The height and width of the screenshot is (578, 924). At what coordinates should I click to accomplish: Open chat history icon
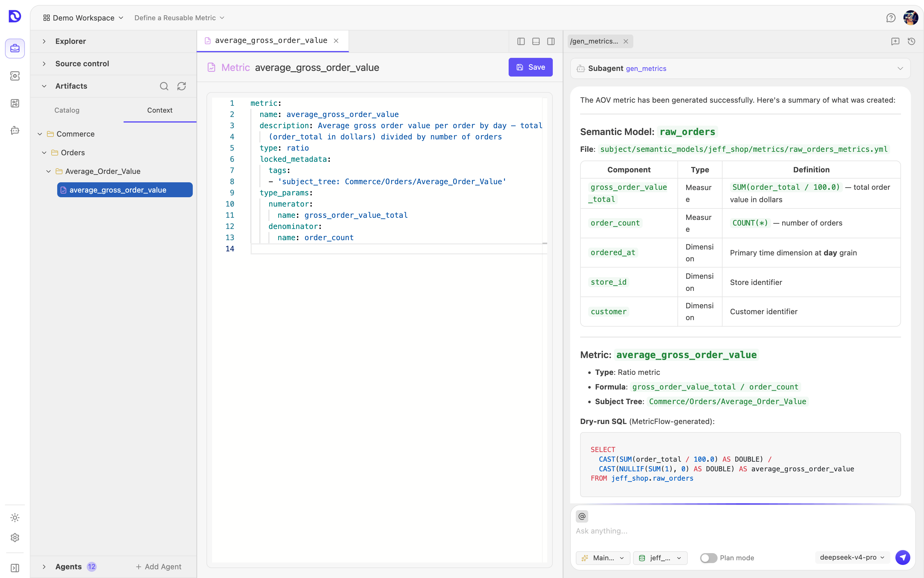(x=912, y=41)
